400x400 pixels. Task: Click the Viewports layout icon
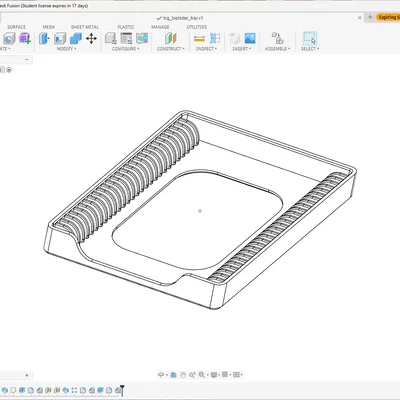pos(236,375)
